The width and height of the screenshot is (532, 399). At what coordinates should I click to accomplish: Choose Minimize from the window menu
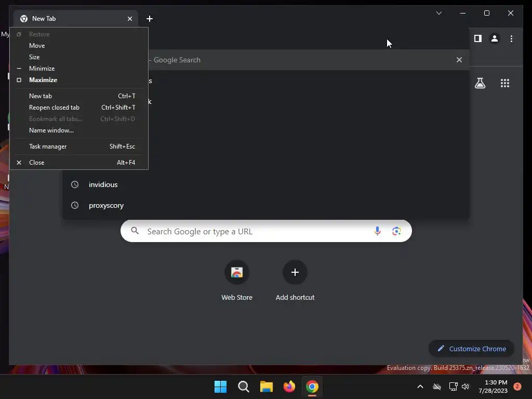79,69
